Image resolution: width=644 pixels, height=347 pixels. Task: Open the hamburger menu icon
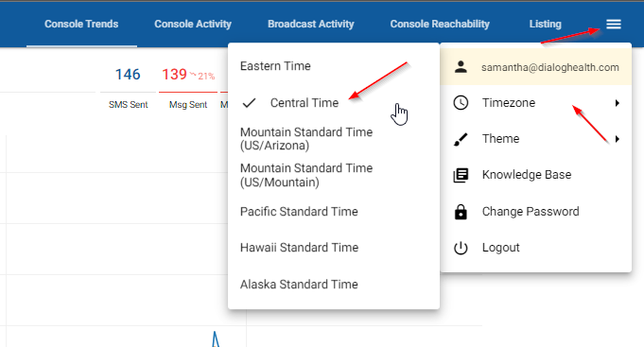coord(613,25)
